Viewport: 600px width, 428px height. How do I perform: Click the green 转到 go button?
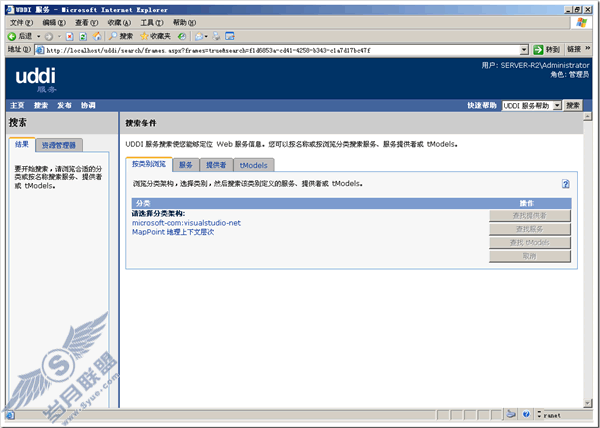(x=546, y=50)
